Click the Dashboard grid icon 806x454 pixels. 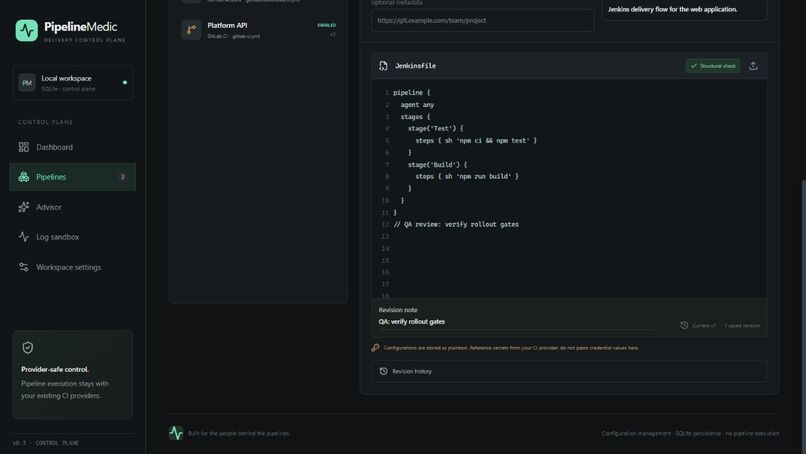coord(24,147)
